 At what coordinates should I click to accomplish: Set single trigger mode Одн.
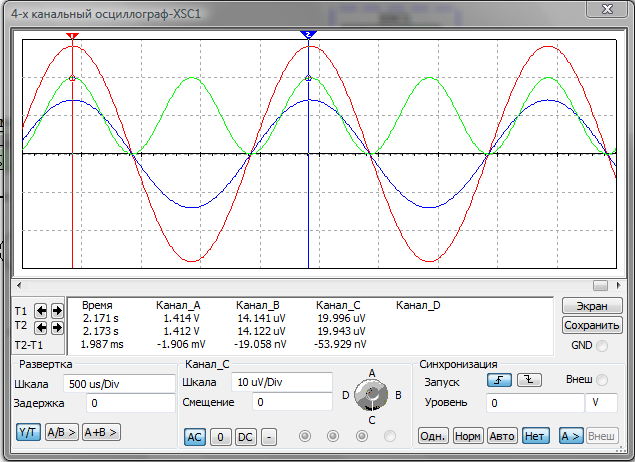(x=433, y=436)
